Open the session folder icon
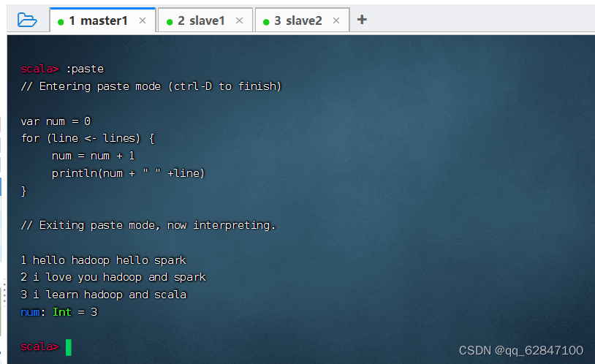595x364 pixels. coord(27,20)
